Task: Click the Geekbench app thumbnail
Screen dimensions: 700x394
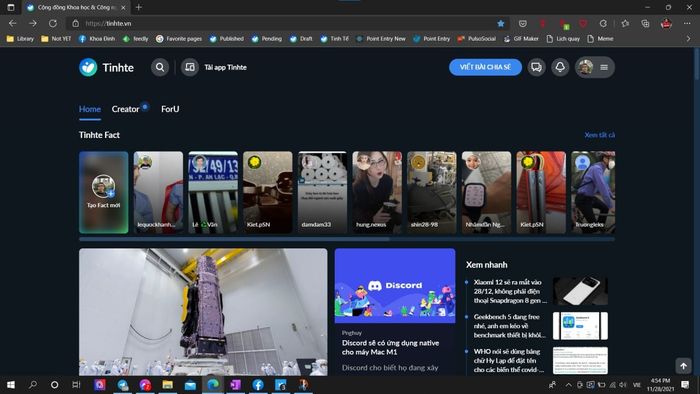Action: pyautogui.click(x=580, y=326)
